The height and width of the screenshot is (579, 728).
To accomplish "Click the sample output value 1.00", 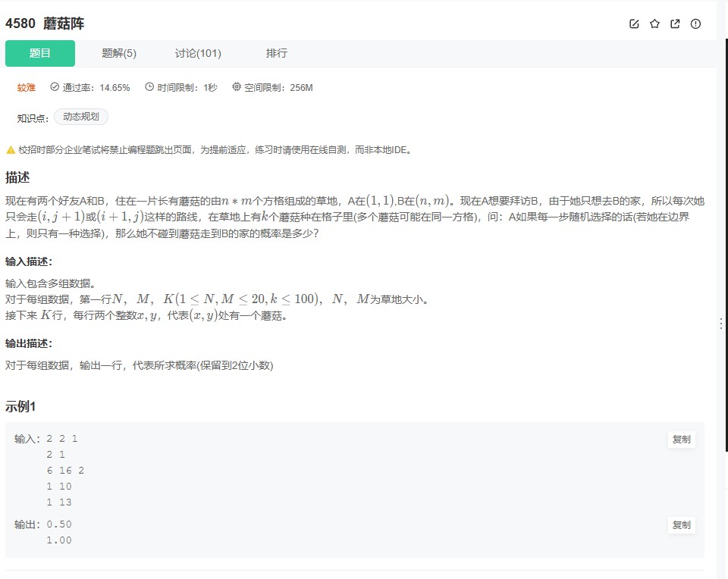I will pos(59,540).
